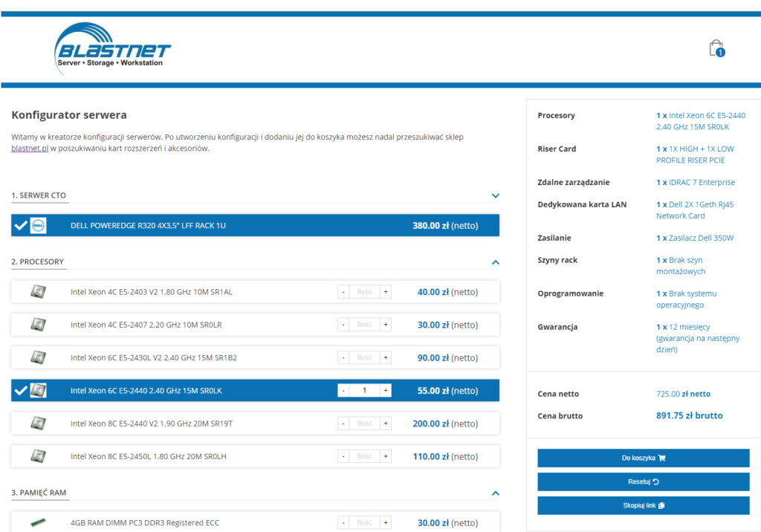Collapse the 2. PROCESORY section chevron
Viewport: 761px width, 532px height.
pos(496,262)
